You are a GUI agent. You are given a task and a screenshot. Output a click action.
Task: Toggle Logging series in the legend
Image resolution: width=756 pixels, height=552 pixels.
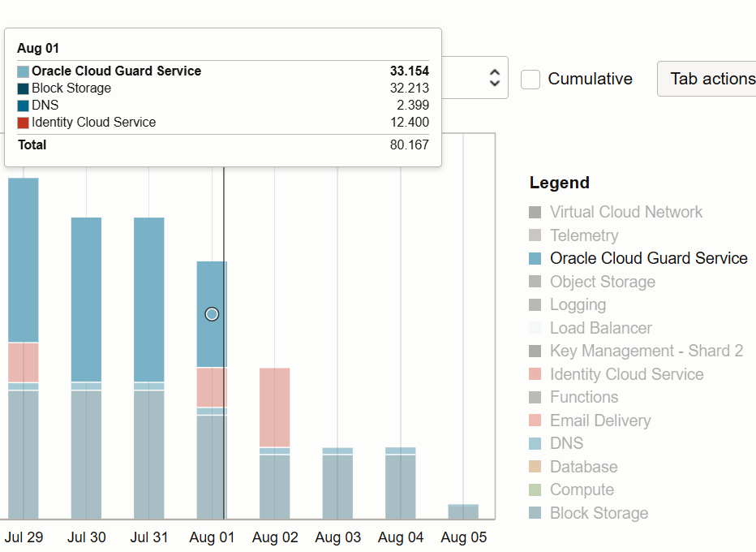568,304
